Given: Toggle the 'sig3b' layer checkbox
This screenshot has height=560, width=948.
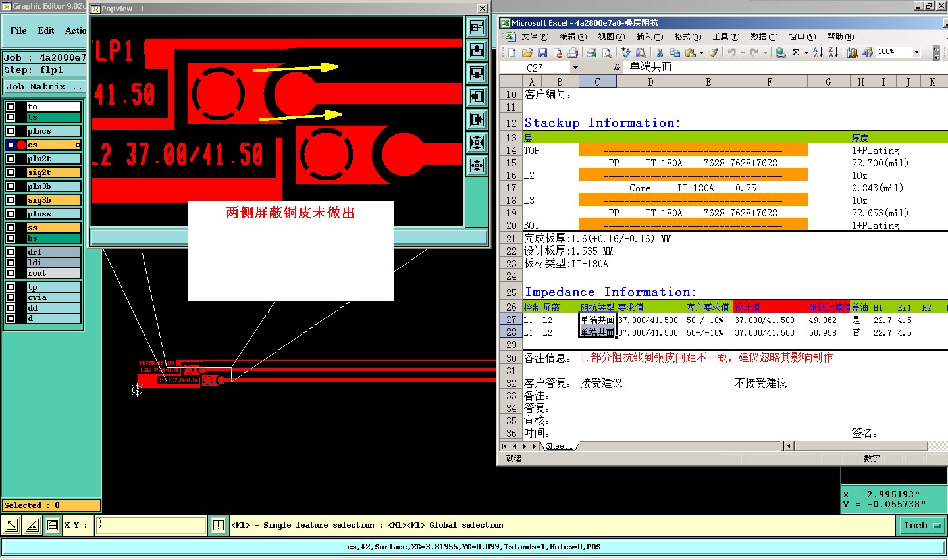Looking at the screenshot, I should 11,200.
